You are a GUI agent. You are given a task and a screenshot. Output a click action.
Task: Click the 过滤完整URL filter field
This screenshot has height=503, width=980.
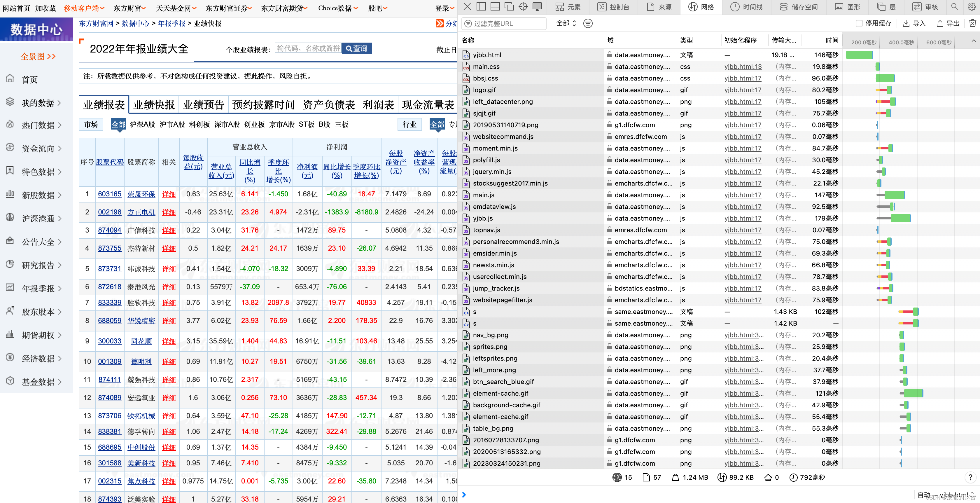tap(505, 24)
